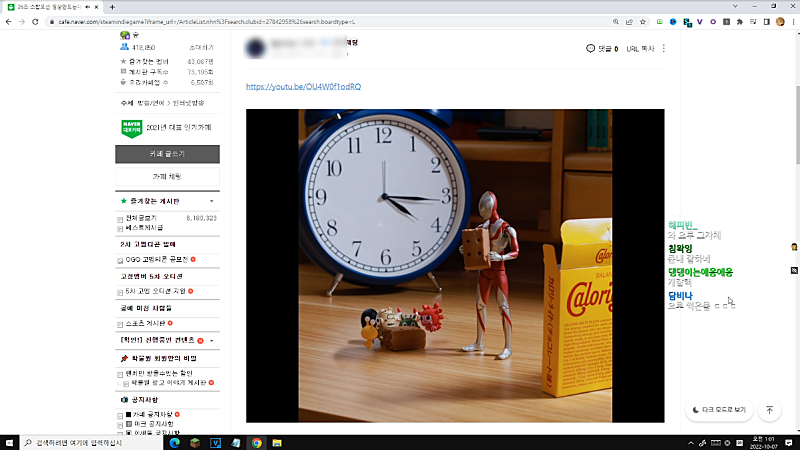Open the 스포츠 게시판 board
Screen dimensions: 800x450
[x=145, y=324]
